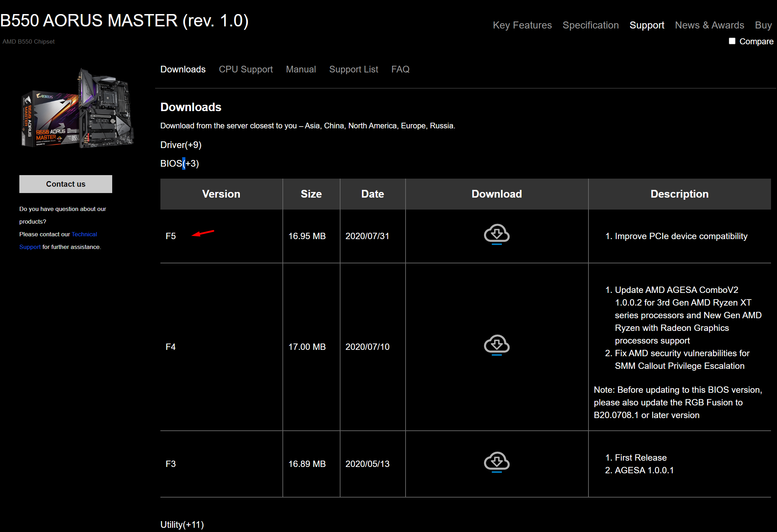Click the 'First Release' description line

click(641, 458)
